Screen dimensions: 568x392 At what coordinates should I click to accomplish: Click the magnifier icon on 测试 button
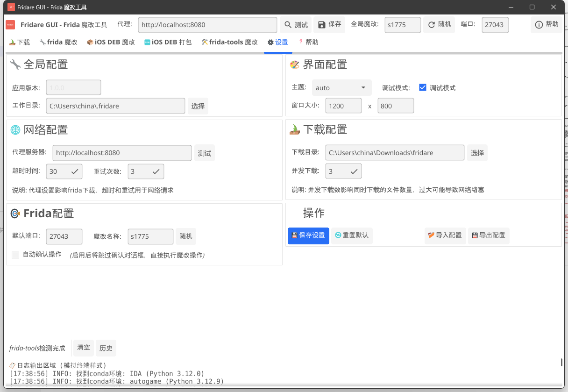tap(287, 25)
